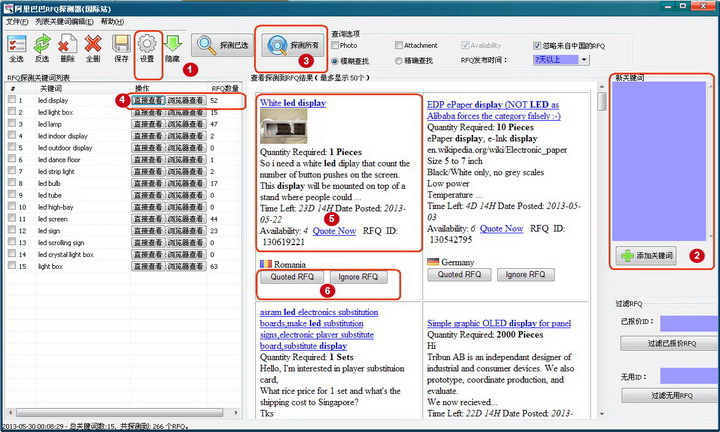
Task: Click the results vertical scrollbar thumb
Action: [602, 101]
